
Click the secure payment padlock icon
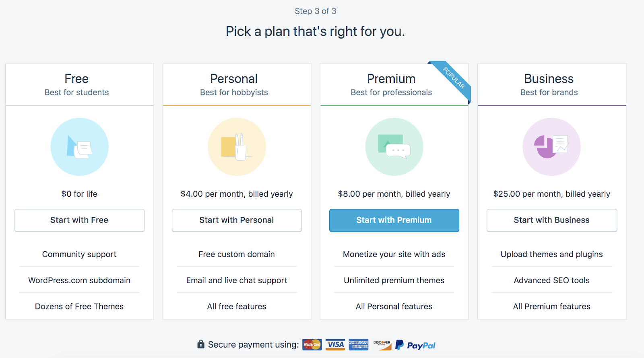coord(201,344)
